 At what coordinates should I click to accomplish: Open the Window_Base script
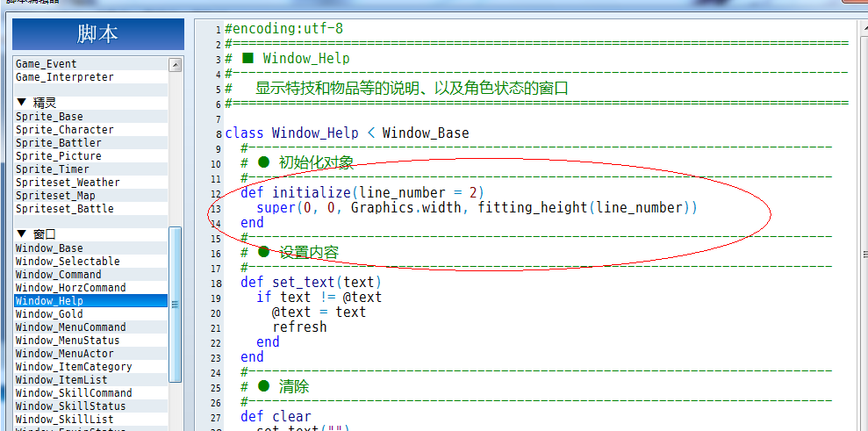[90, 248]
